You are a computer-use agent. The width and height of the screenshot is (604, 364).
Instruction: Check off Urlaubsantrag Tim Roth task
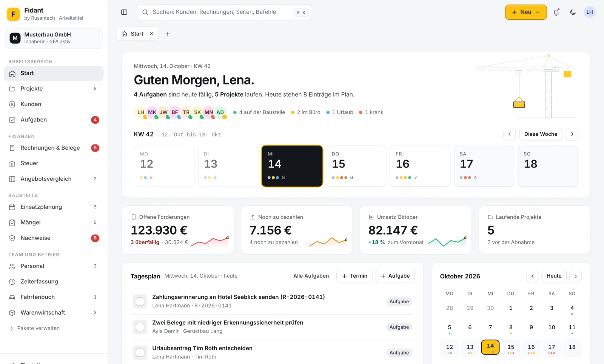140,353
